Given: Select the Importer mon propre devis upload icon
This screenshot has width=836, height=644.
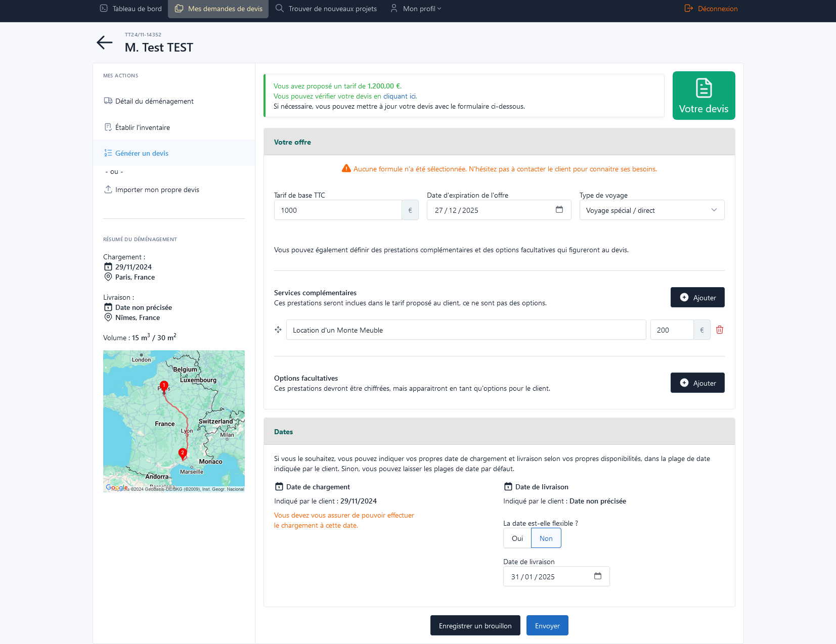Looking at the screenshot, I should tap(108, 189).
